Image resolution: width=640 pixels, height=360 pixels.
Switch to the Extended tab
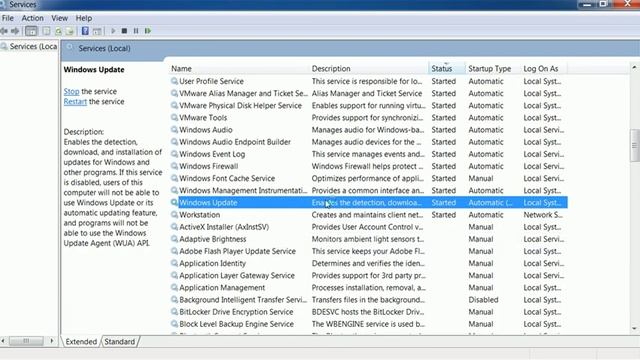click(81, 342)
